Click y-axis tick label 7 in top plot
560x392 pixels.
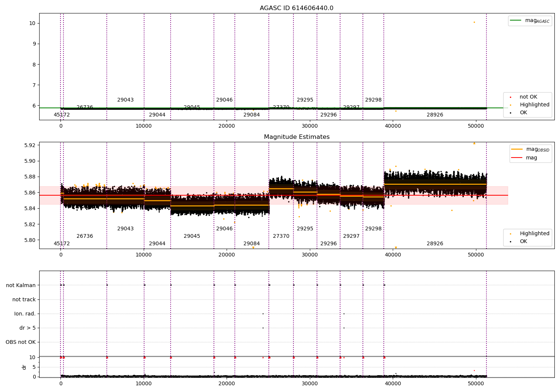pos(34,85)
